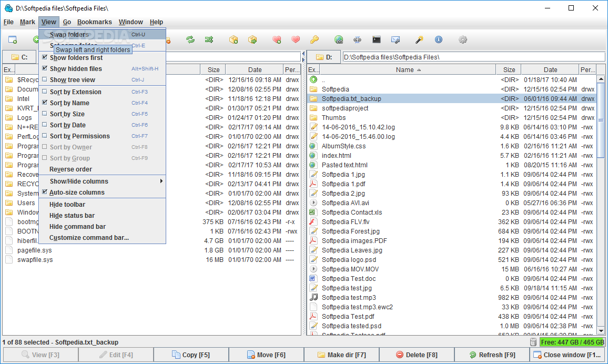Screen dimensions: 608x364
Task: Check the Sort by Extension option
Action: (x=45, y=92)
